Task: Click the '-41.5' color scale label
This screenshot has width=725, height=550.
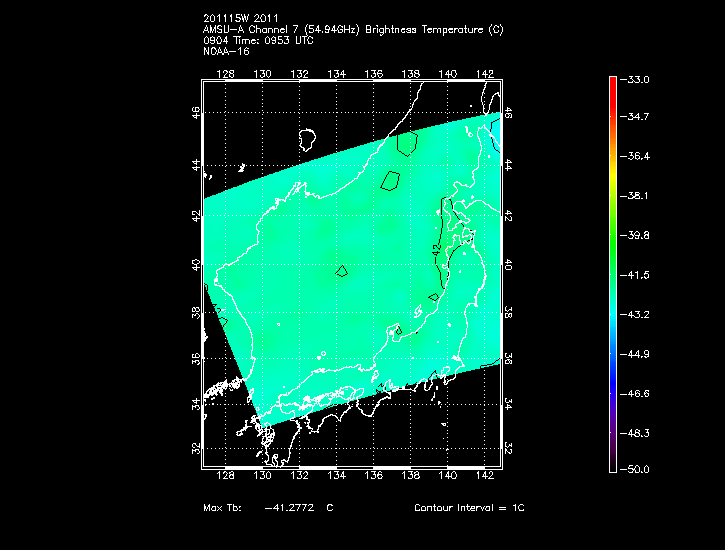Action: pyautogui.click(x=634, y=275)
